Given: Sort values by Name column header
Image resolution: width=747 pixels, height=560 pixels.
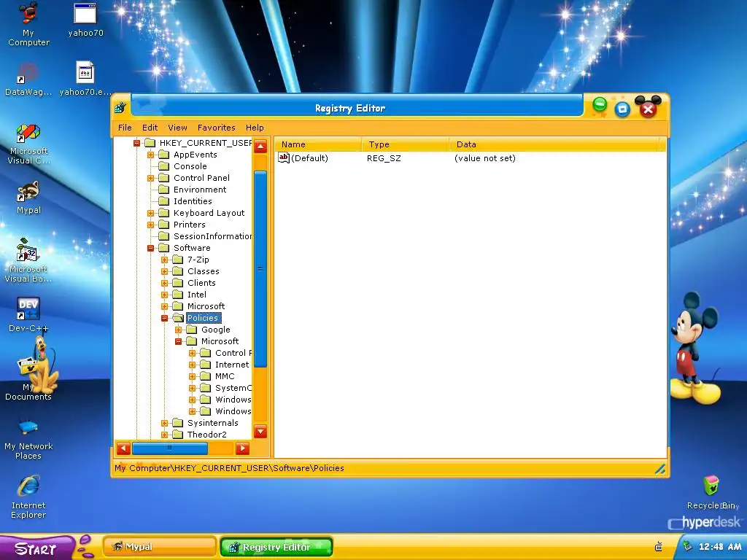Looking at the screenshot, I should pos(318,144).
